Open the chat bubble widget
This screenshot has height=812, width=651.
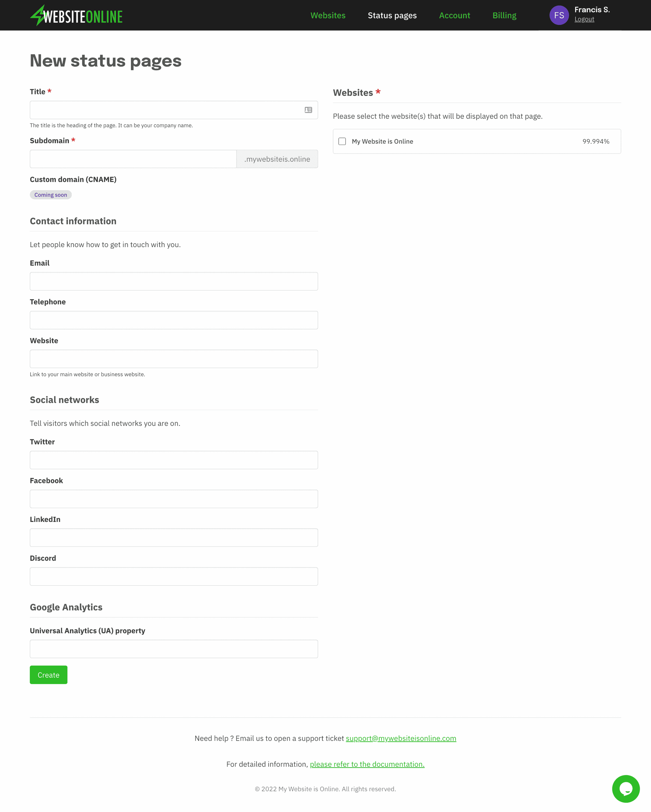[x=626, y=789]
